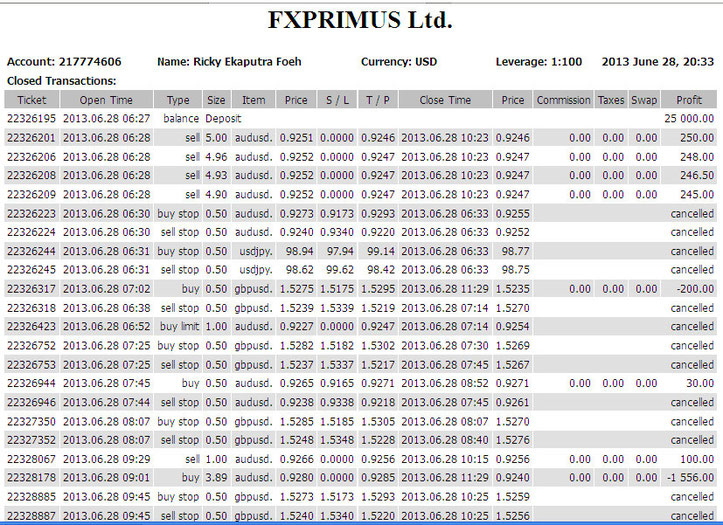Click the Currency: USD label
The image size is (723, 525).
pyautogui.click(x=399, y=62)
